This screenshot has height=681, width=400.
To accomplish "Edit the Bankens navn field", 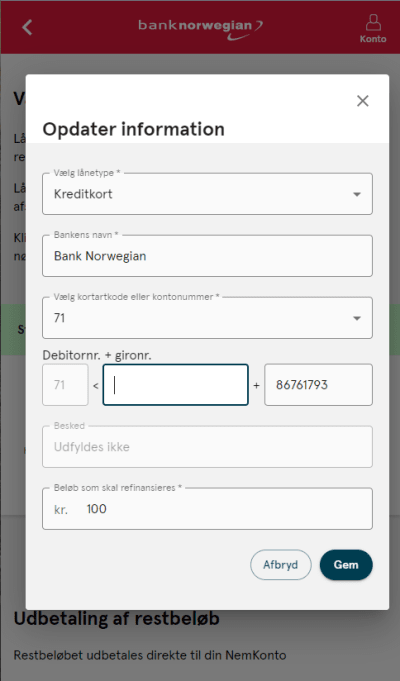I will point(207,256).
